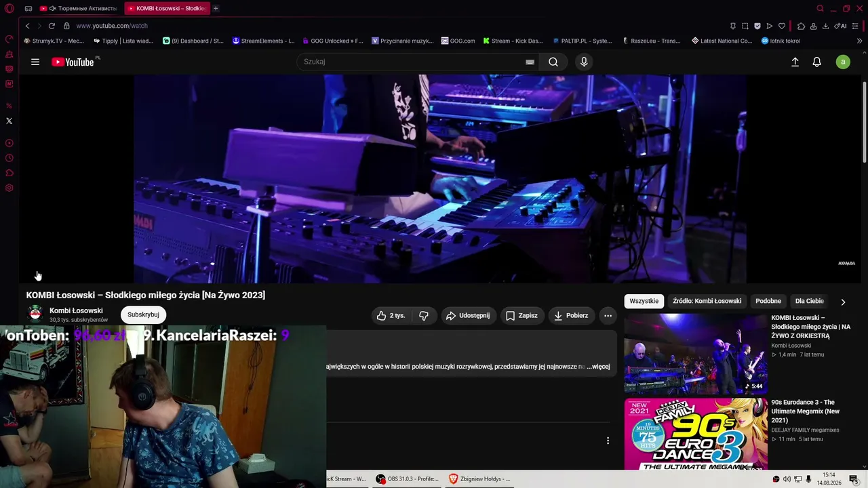868x488 pixels.
Task: Filter by Źródło: Kombi Łosowski chip
Action: [x=707, y=301]
